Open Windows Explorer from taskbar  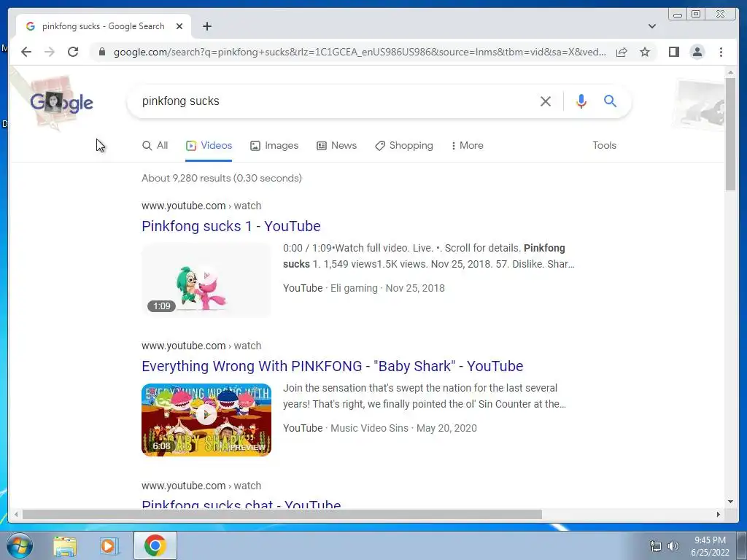[65, 545]
